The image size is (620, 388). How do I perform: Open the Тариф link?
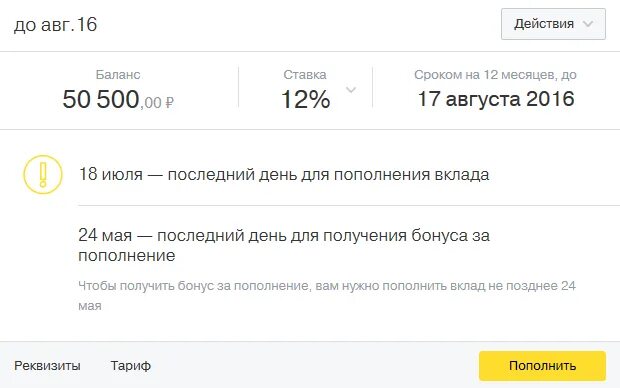130,365
